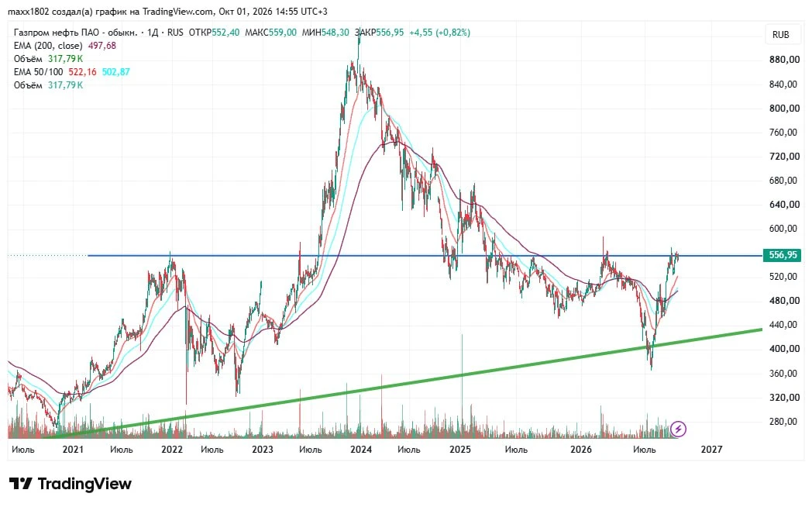This screenshot has width=812, height=507.
Task: Click the 2021 time axis label
Action: click(x=73, y=450)
